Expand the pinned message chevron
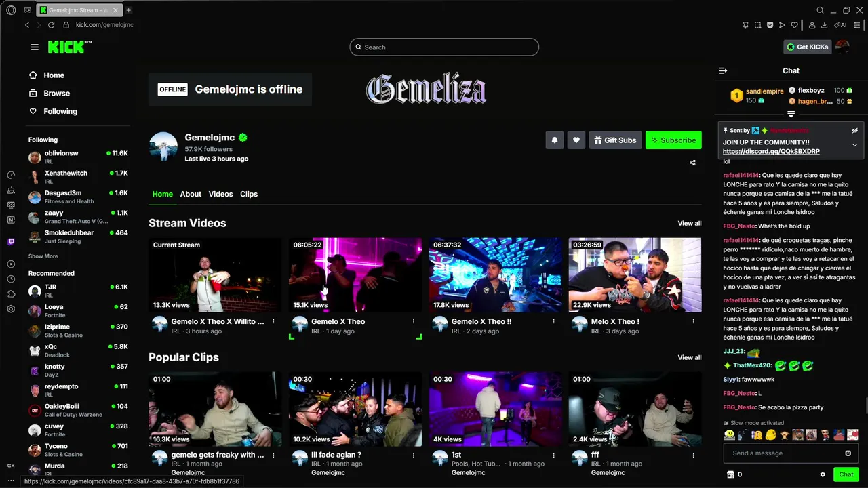 [x=854, y=144]
